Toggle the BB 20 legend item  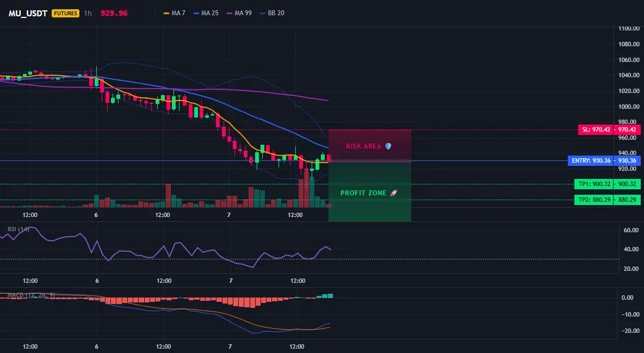[x=273, y=13]
